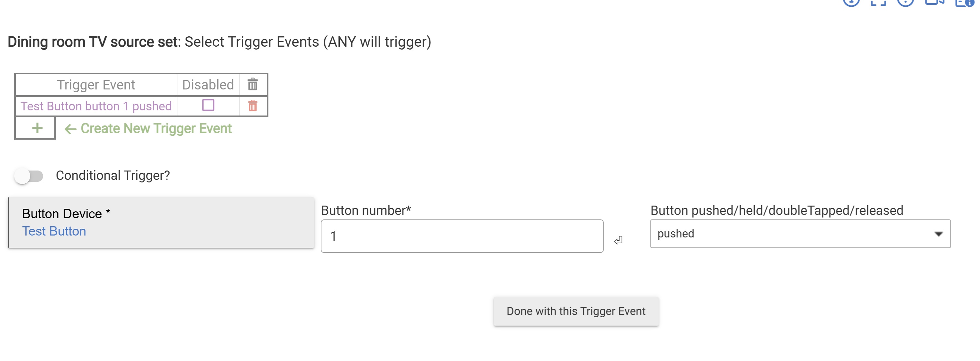980x361 pixels.
Task: Click the Disabled column header
Action: click(208, 85)
